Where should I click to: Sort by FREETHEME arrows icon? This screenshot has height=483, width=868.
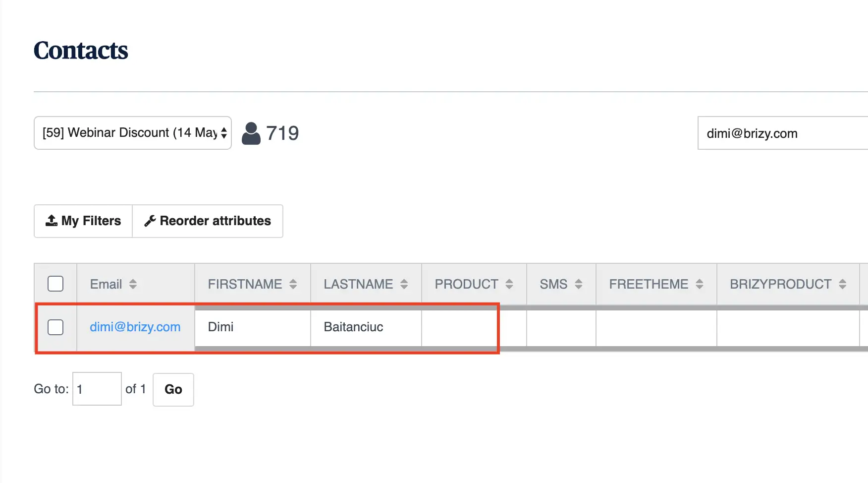pos(700,284)
